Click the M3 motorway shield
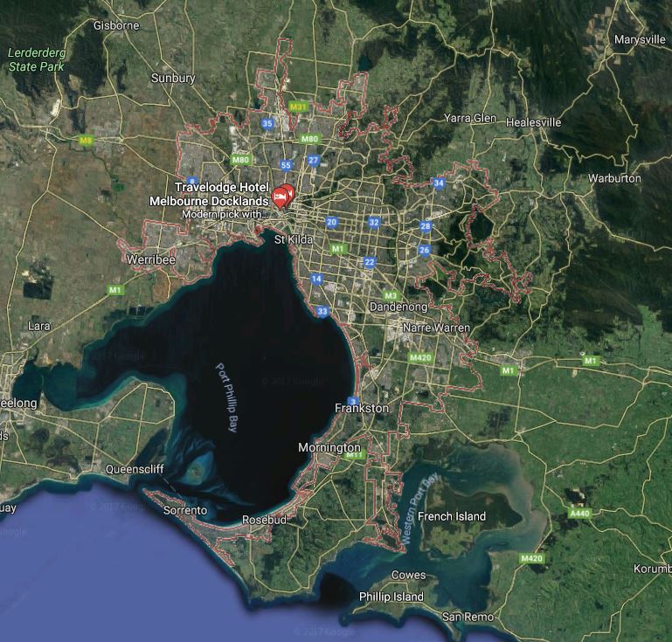This screenshot has height=642, width=672. coord(391,296)
